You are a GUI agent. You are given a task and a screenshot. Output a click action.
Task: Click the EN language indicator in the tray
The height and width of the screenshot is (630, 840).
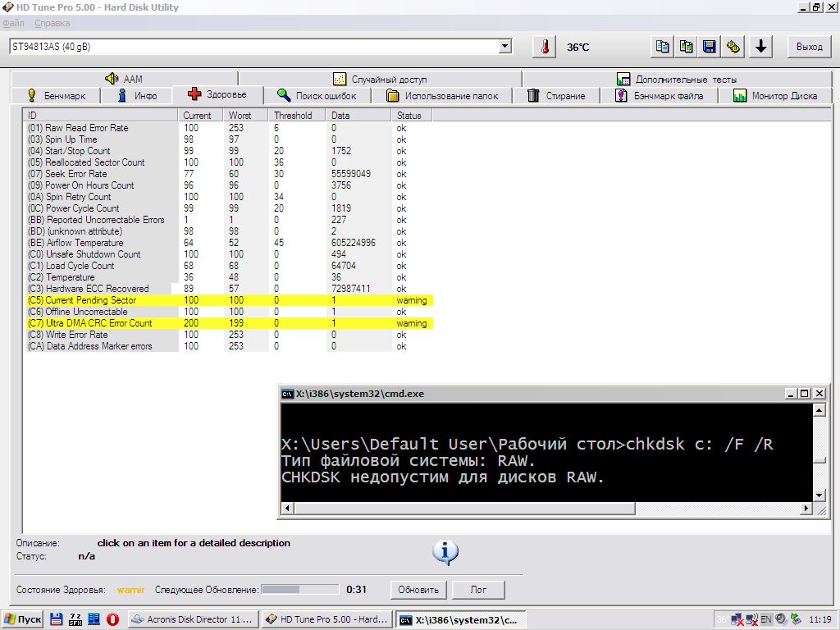coord(766,619)
